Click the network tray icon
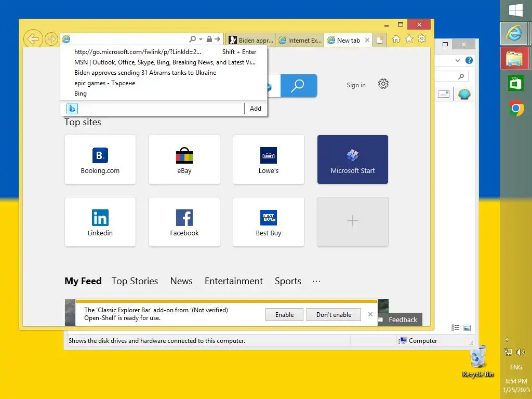Image resolution: width=532 pixels, height=399 pixels. coord(508,352)
